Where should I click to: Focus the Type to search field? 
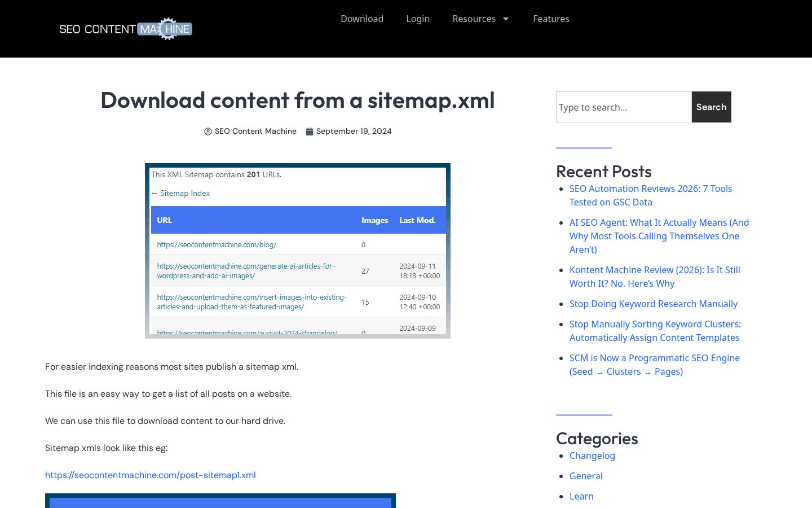tap(624, 107)
